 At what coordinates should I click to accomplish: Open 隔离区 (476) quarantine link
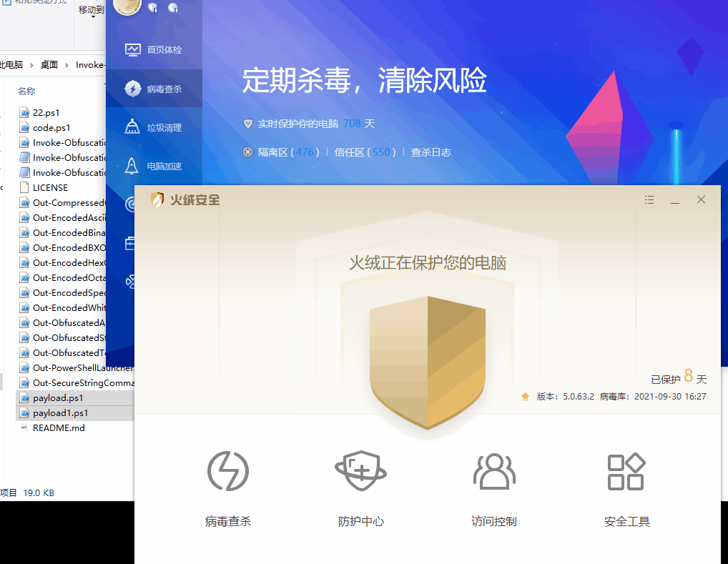288,152
